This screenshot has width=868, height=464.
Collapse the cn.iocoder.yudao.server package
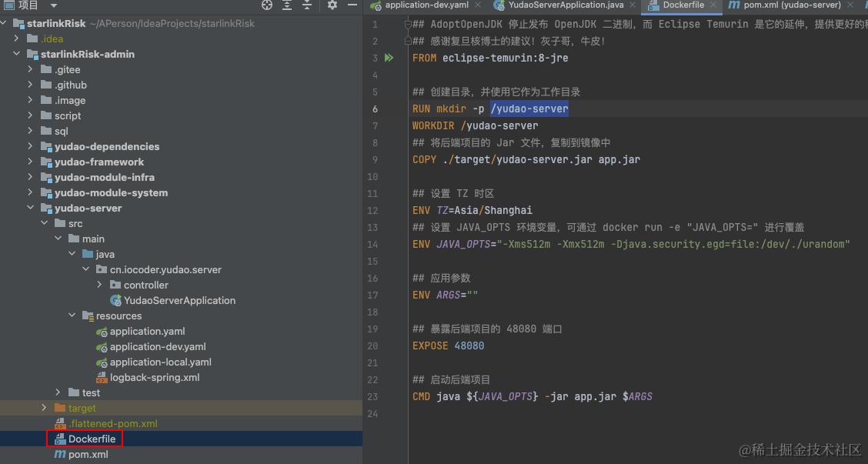point(86,269)
